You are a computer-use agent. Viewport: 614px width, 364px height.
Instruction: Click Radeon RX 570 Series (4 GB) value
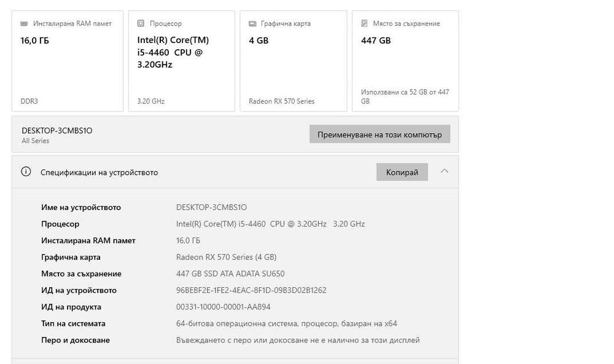pos(227,257)
